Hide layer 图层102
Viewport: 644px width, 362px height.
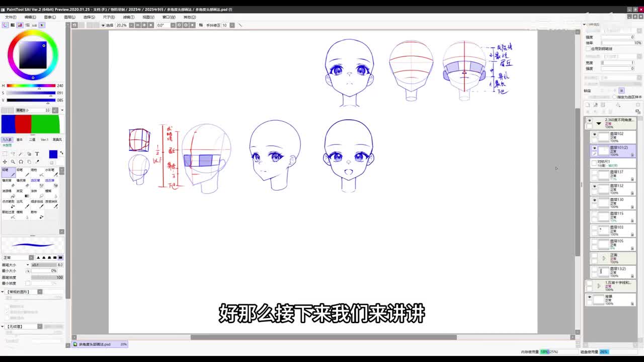(x=594, y=134)
